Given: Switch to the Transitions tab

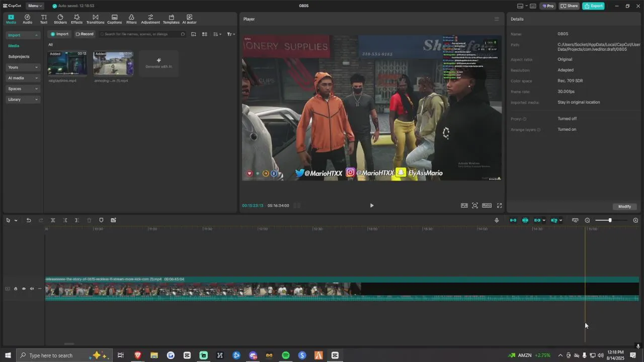Looking at the screenshot, I should [95, 19].
